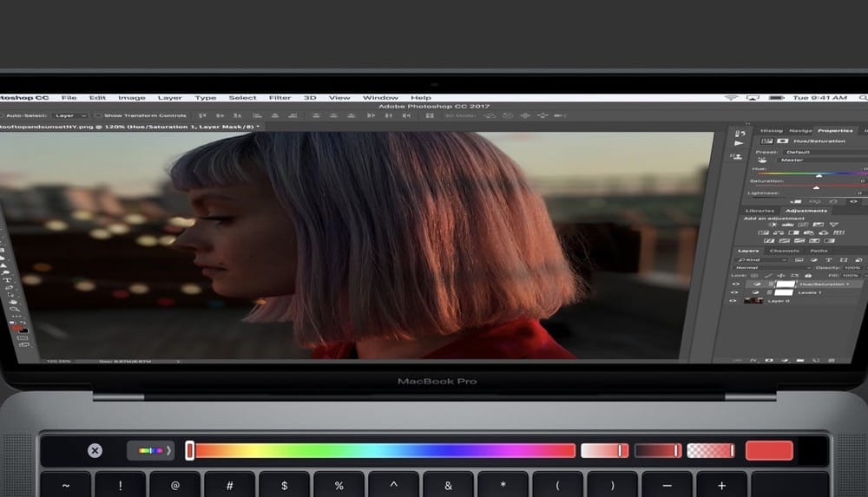
Task: Switch to the Paths tab
Action: 819,251
